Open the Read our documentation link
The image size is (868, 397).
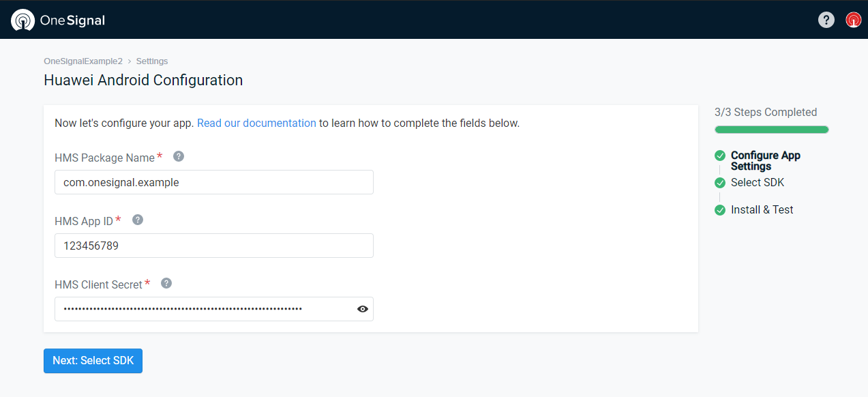256,123
